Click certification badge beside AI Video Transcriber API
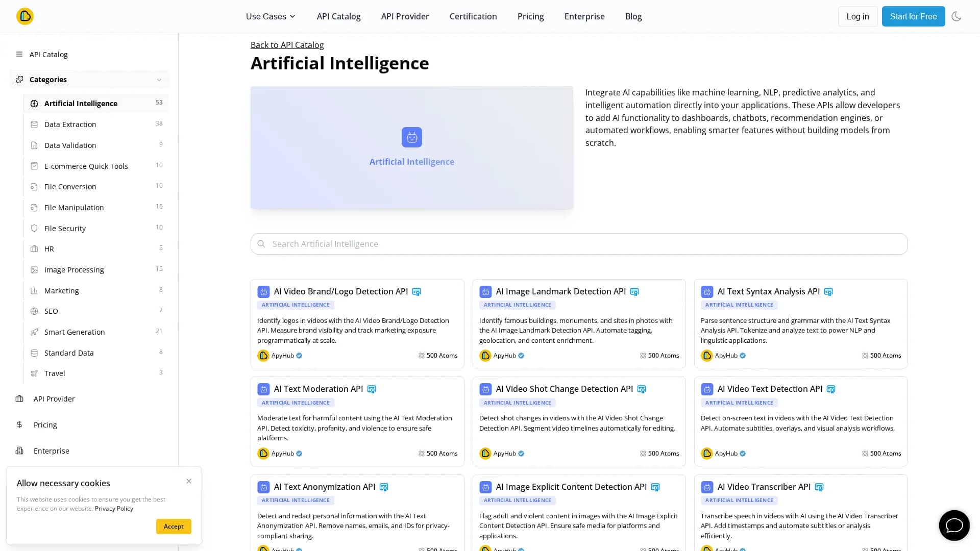 pyautogui.click(x=819, y=487)
